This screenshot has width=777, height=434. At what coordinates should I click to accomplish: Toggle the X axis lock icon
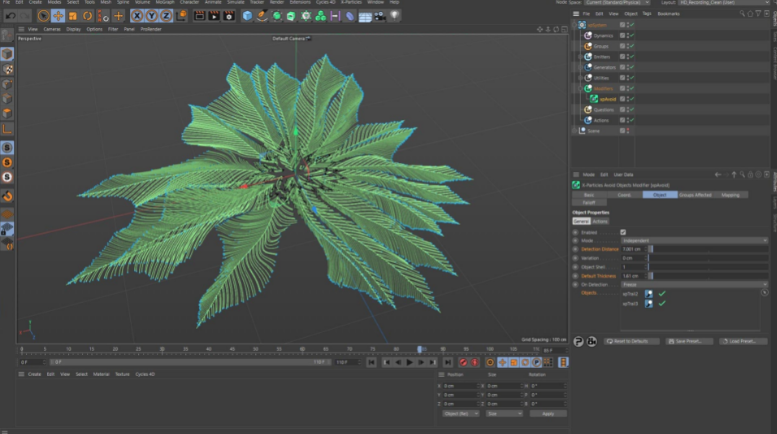pyautogui.click(x=138, y=15)
